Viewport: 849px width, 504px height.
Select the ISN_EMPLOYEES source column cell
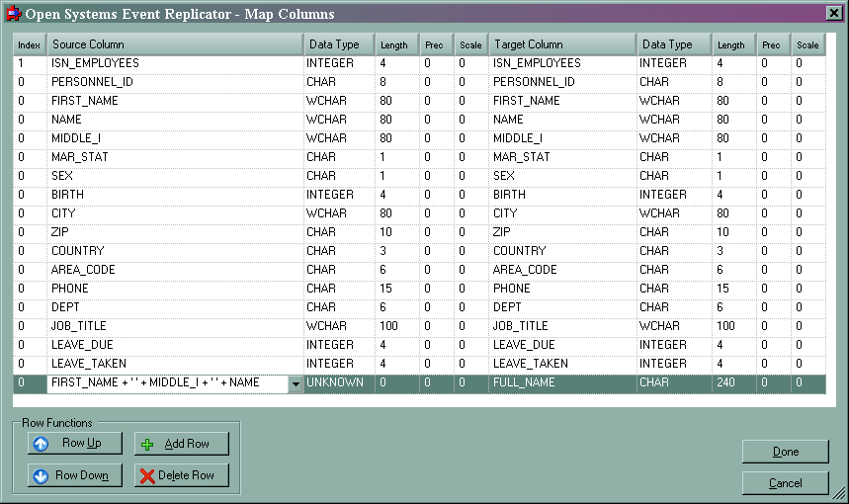175,63
